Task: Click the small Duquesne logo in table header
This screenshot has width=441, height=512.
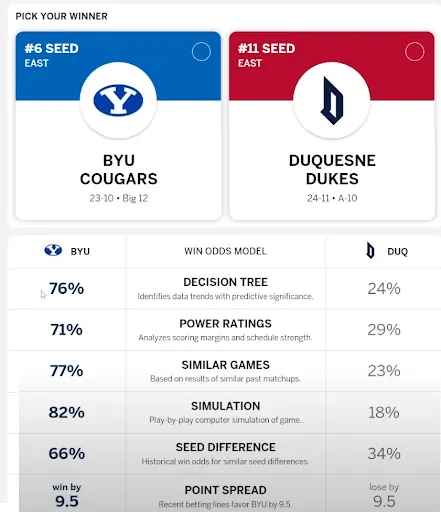Action: [x=370, y=250]
